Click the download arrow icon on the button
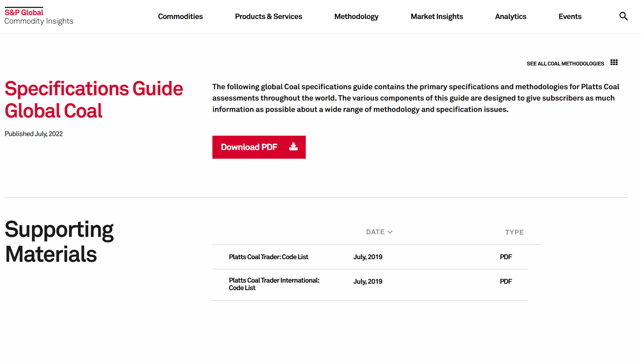This screenshot has height=364, width=641. click(293, 147)
